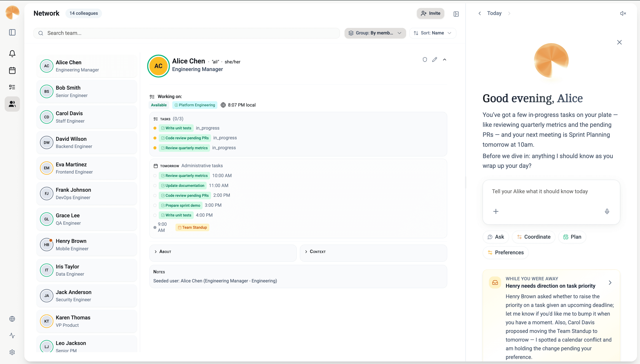
Task: Open the tasks checklist sidebar icon
Action: [x=12, y=87]
